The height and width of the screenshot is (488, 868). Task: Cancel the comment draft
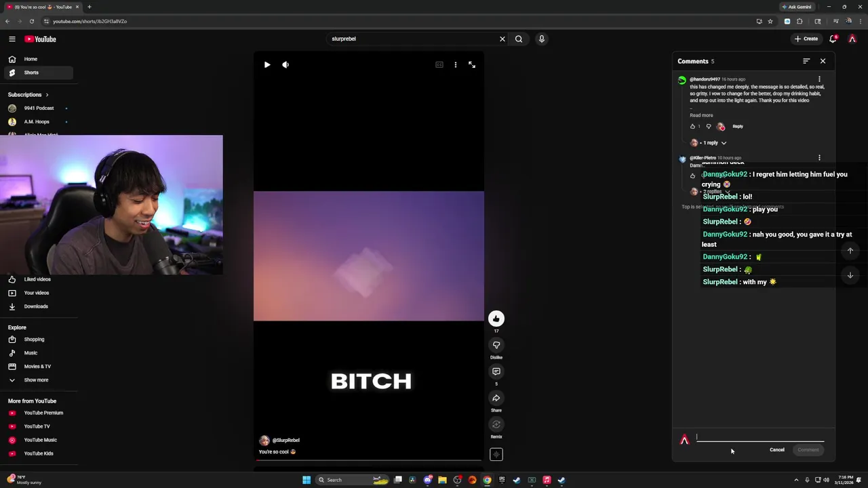click(x=777, y=450)
